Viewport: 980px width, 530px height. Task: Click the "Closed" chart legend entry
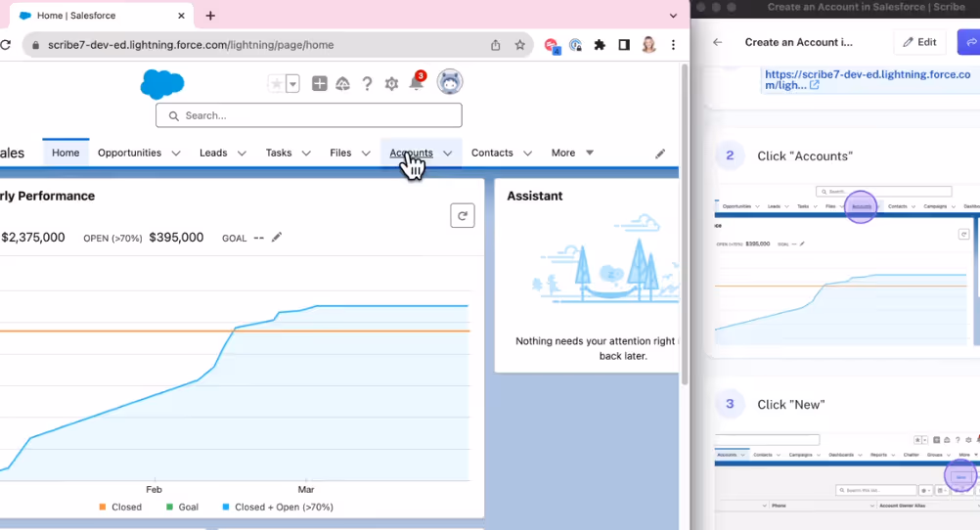click(120, 507)
